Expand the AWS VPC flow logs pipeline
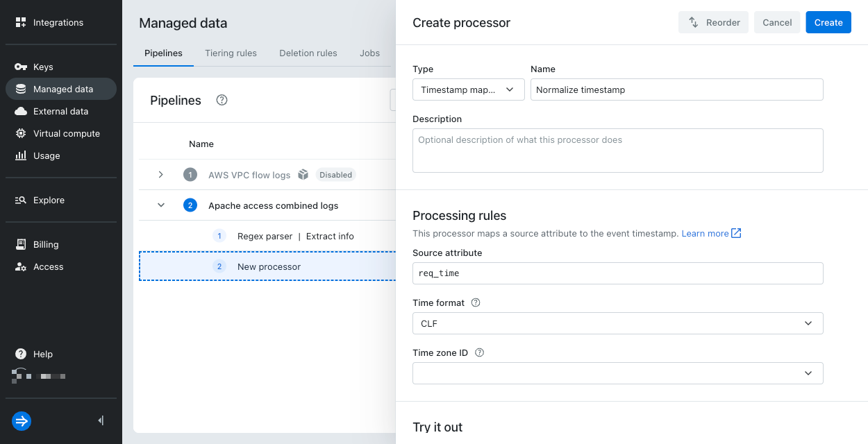This screenshot has height=444, width=868. click(x=161, y=175)
